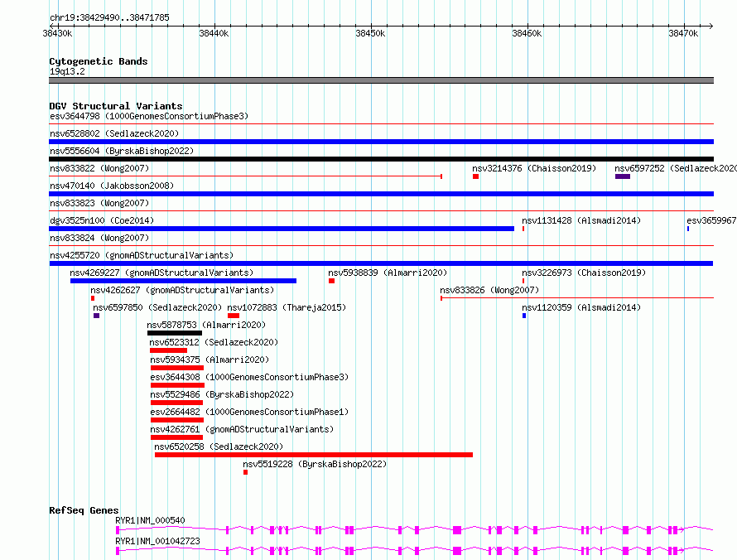737x560 pixels.
Task: Click the nsv1120359 Alsmadi2014 blue marker
Action: pos(524,316)
